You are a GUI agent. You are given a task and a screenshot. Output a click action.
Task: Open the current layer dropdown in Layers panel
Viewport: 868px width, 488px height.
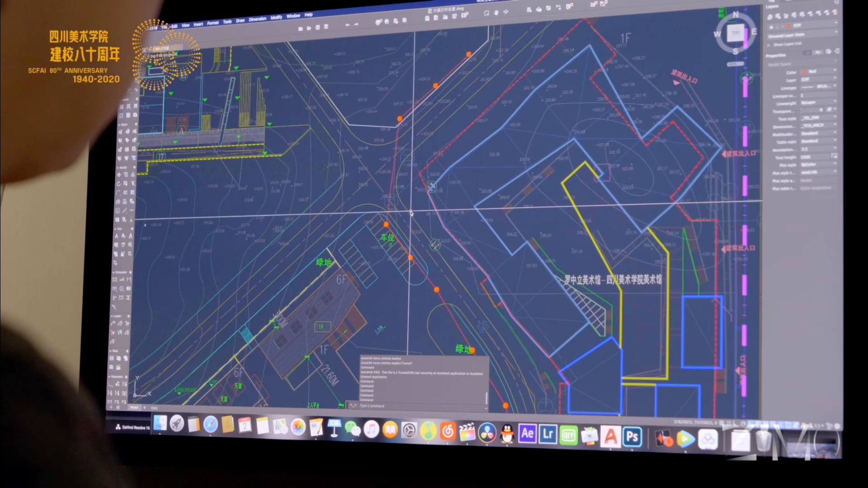(803, 26)
